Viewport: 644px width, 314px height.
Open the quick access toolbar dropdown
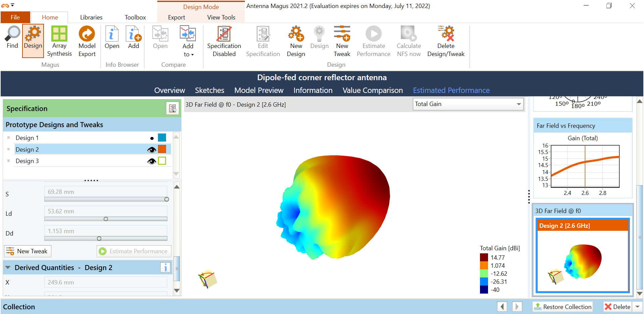[13, 5]
